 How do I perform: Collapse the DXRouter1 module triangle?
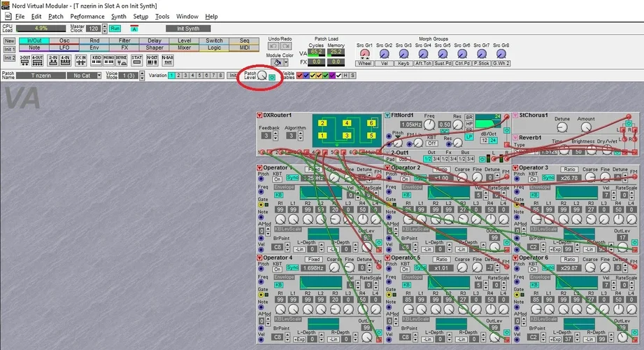260,115
